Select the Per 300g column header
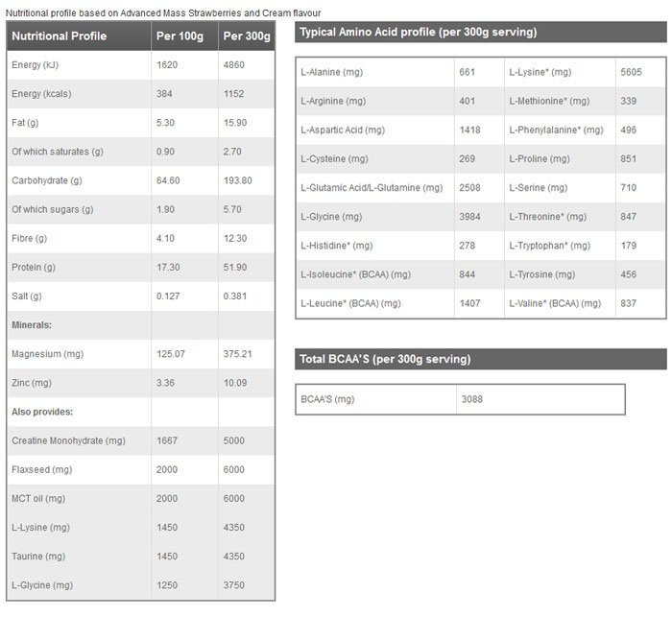Viewport: 672px width, 617px height. point(246,36)
